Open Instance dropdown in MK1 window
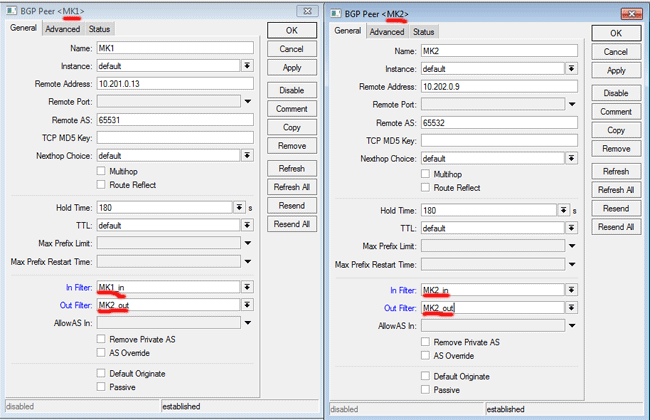 pyautogui.click(x=247, y=65)
